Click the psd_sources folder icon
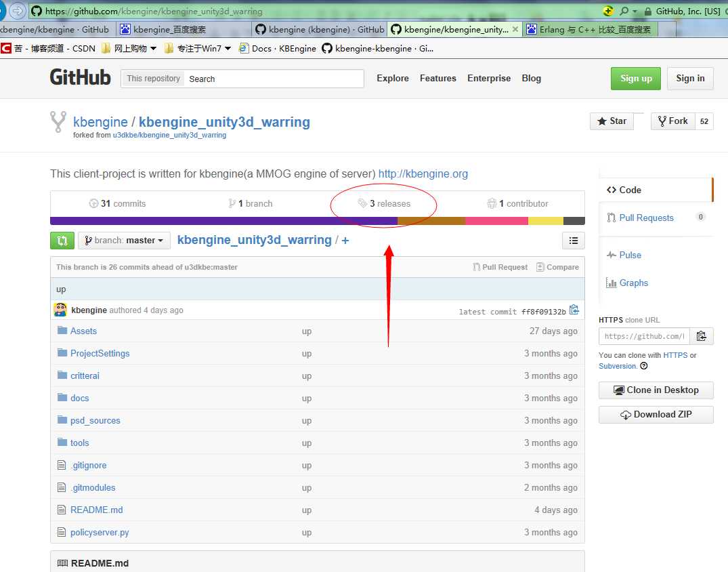The width and height of the screenshot is (728, 572). (x=62, y=420)
